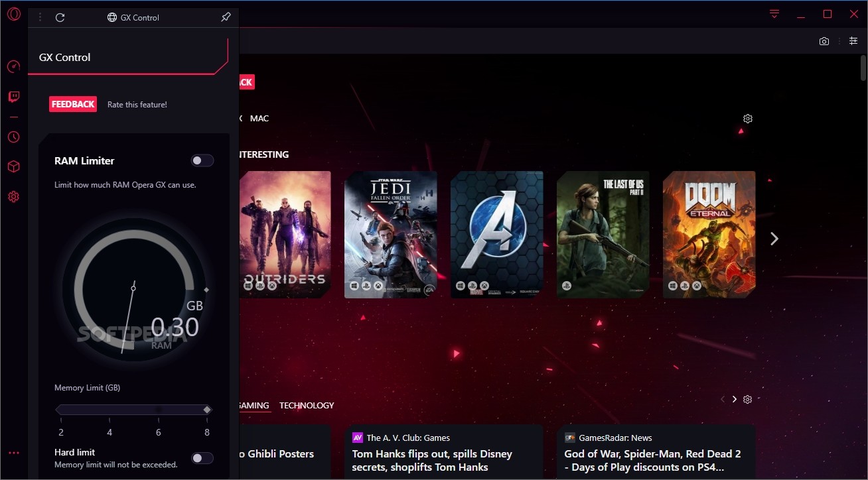Click the three-dot sidebar setup icon
The image size is (868, 480).
click(x=14, y=453)
